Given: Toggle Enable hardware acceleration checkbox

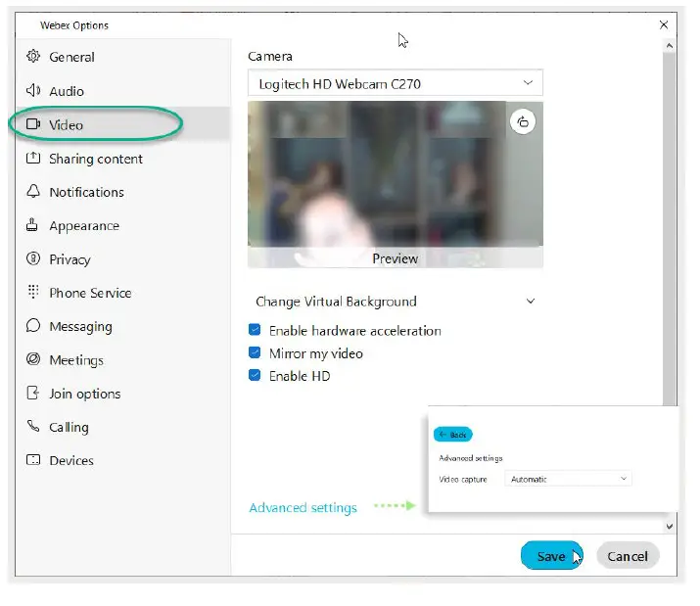Looking at the screenshot, I should click(255, 330).
